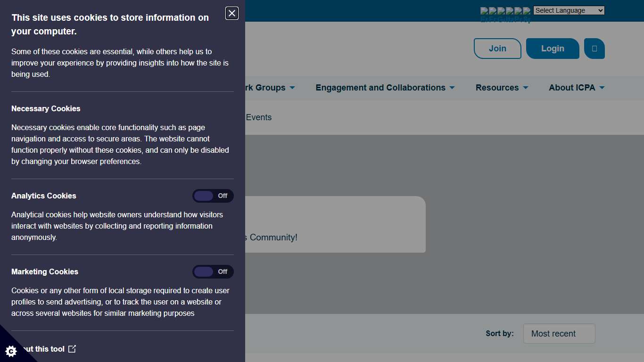
Task: Open the Resources menu
Action: click(x=502, y=88)
